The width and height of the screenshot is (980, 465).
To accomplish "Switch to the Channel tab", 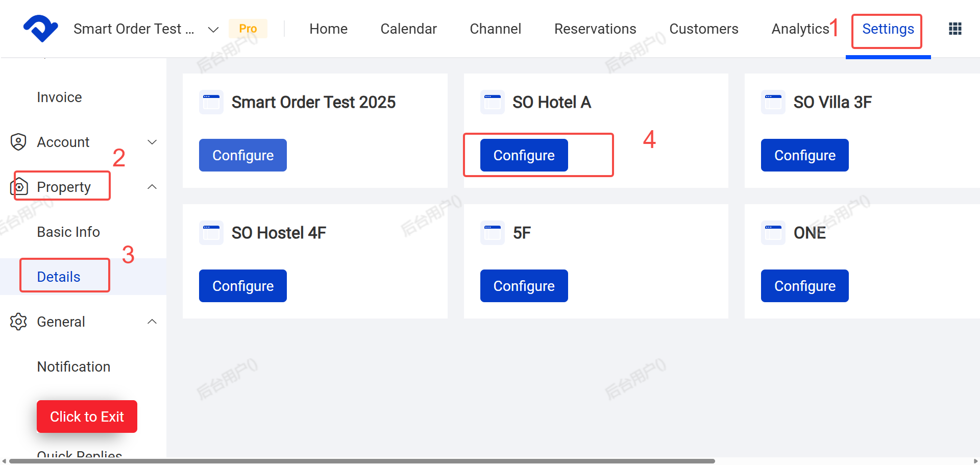I will (495, 29).
